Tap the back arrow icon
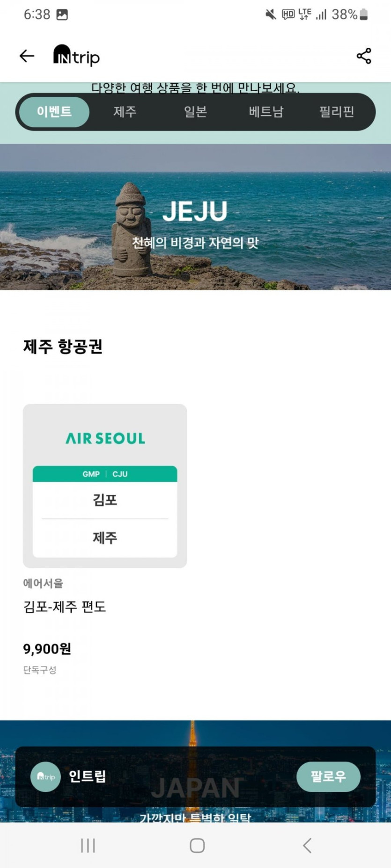391x868 pixels. 27,56
